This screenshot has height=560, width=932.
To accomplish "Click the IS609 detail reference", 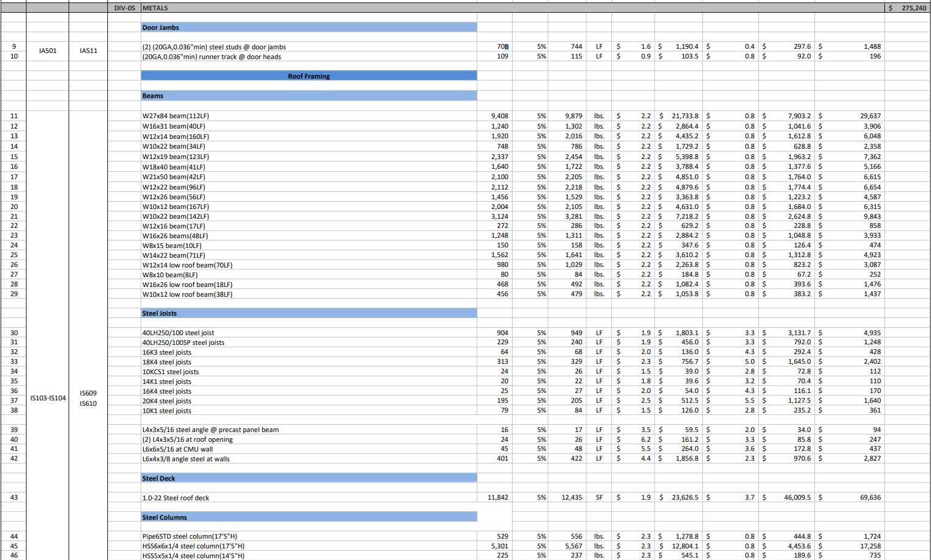I will (88, 393).
